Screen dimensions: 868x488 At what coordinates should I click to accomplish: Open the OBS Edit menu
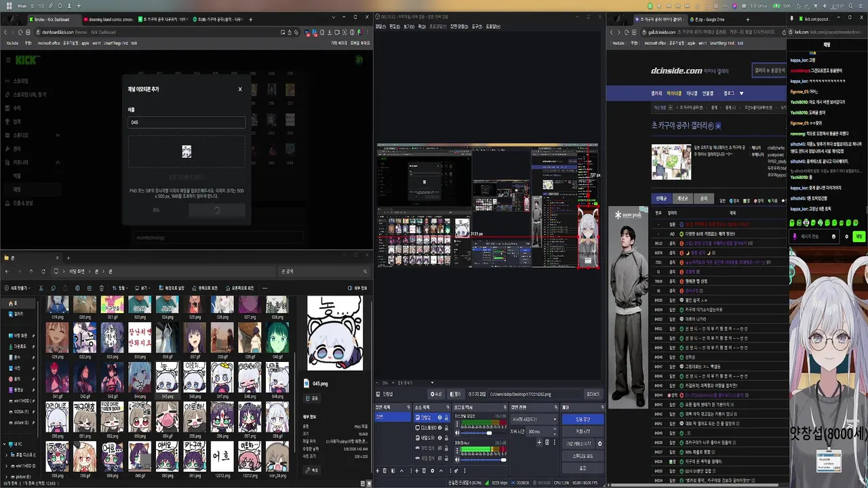click(395, 26)
